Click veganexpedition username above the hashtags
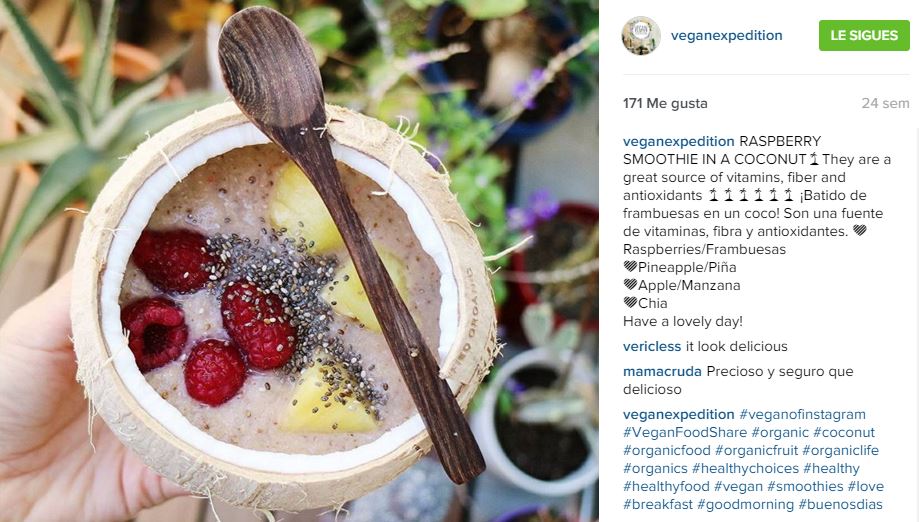The image size is (919, 522). [x=678, y=414]
